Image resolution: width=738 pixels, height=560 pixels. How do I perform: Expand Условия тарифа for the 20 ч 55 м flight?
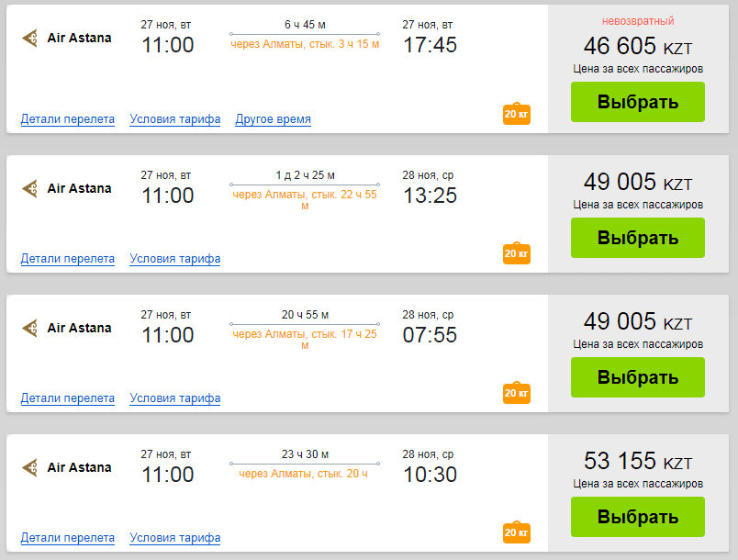(175, 398)
